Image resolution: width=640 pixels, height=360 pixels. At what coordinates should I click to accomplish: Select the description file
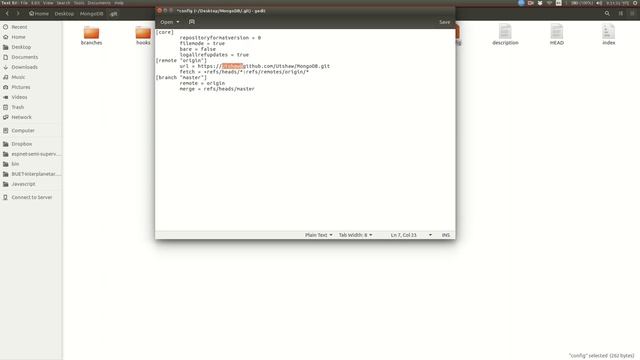coord(505,35)
